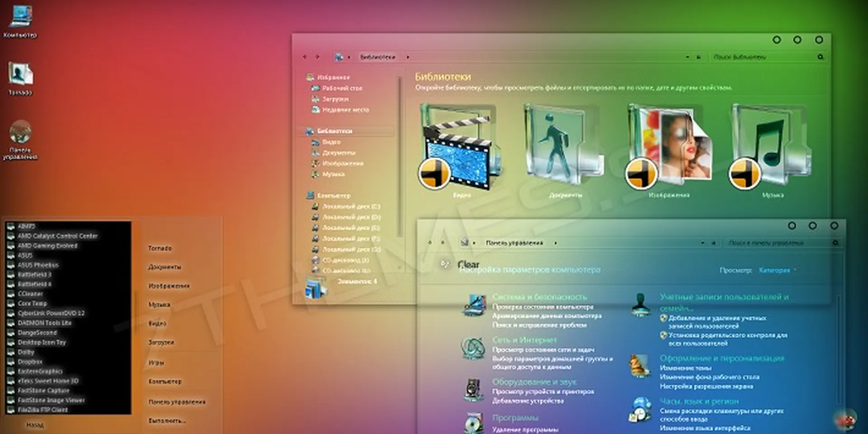Click the search magnifier in Панель управления window

[835, 243]
